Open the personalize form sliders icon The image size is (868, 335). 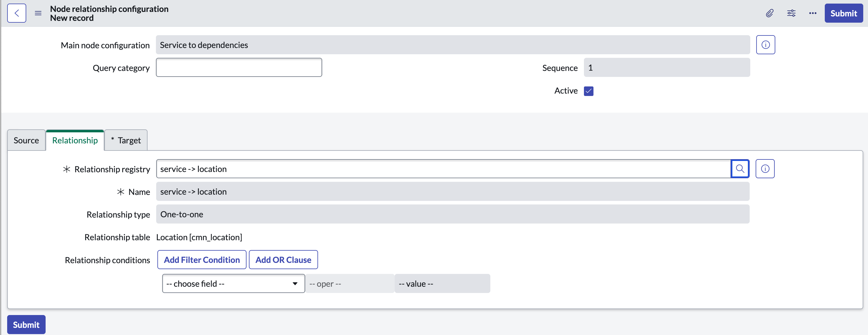click(791, 13)
